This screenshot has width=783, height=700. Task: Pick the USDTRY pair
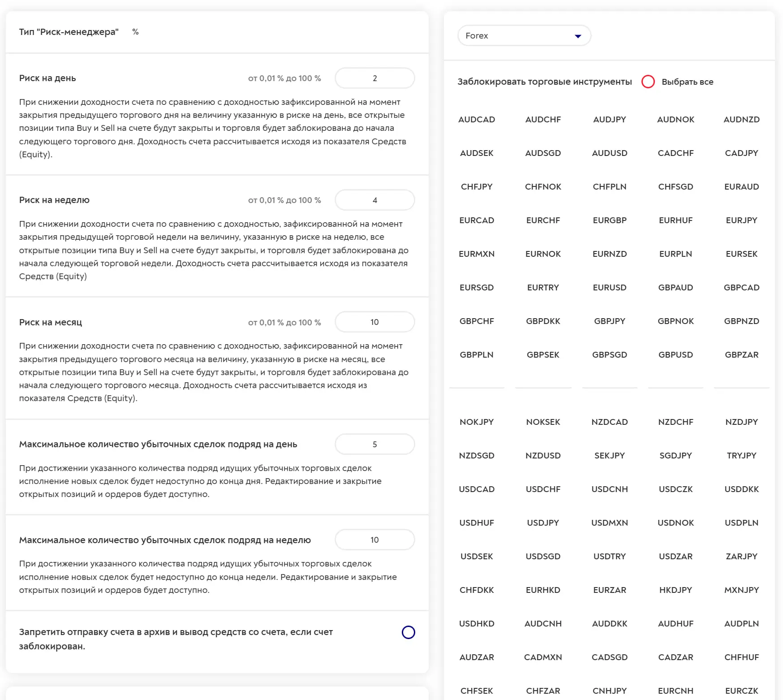[x=610, y=556]
